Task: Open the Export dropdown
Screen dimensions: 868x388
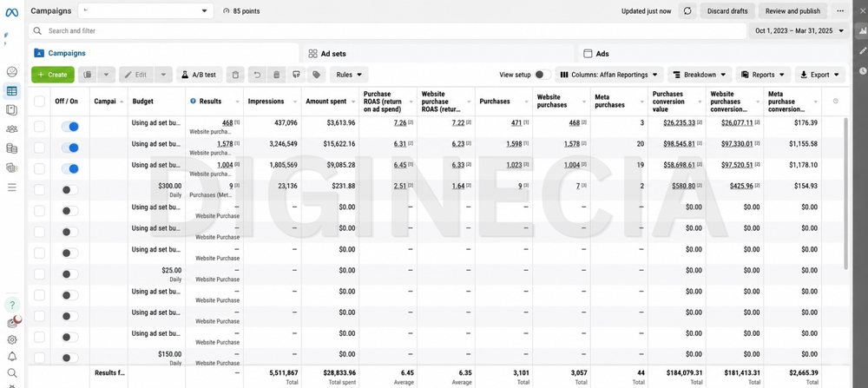Action: [x=820, y=75]
